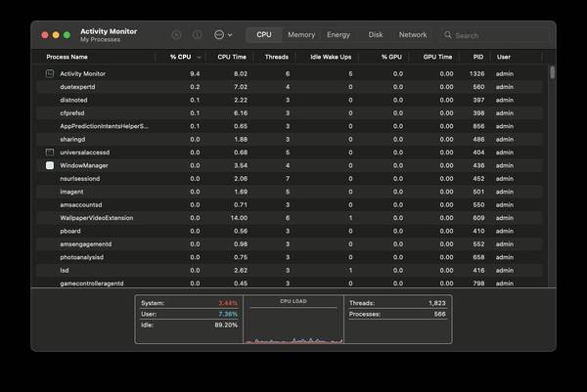Click the search magnifier icon
The image size is (587, 392).
coord(448,35)
